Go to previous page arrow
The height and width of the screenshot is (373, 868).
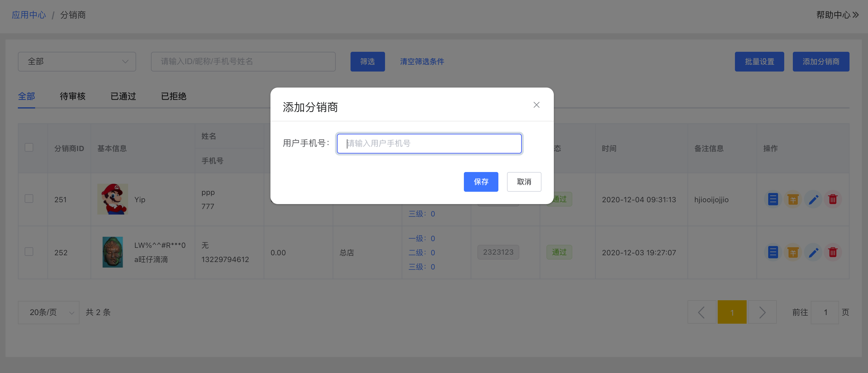pos(702,312)
